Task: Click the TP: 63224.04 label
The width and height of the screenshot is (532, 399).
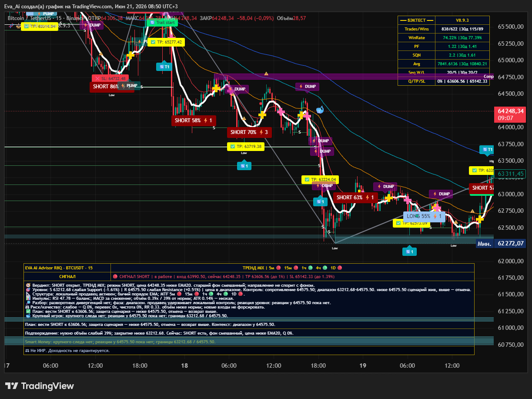Action: pos(320,179)
